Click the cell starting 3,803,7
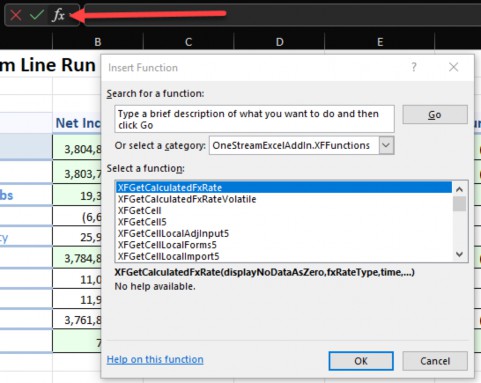 [77, 173]
